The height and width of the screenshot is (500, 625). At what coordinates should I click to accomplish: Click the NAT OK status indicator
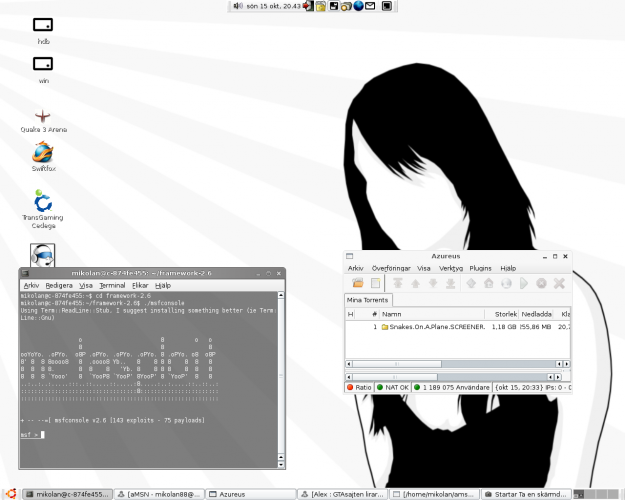click(x=393, y=387)
